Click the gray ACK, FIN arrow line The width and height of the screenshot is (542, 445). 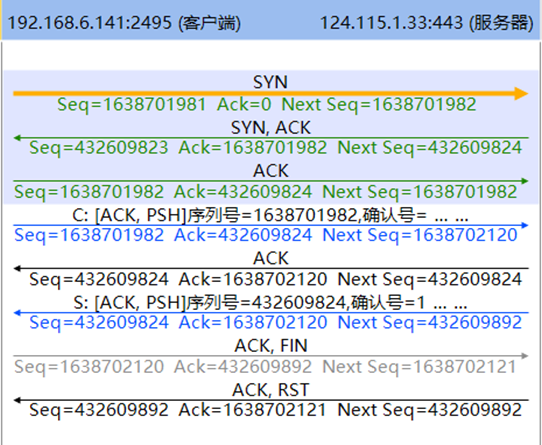tap(271, 356)
